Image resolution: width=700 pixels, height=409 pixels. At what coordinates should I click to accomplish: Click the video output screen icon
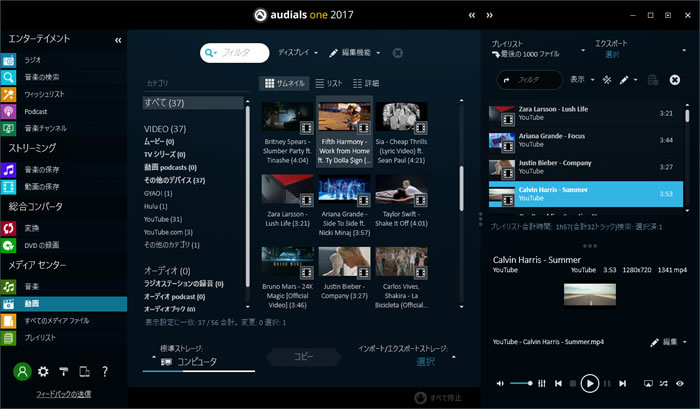click(648, 383)
